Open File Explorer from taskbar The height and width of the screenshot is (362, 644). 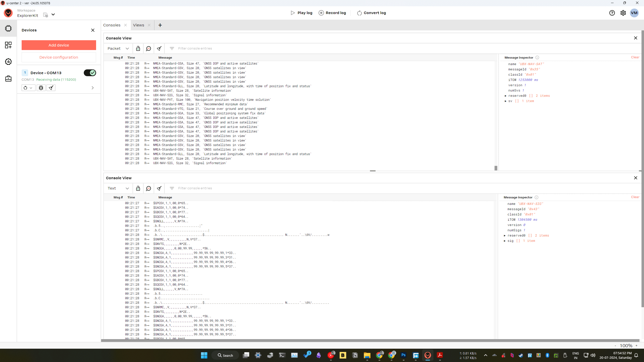point(367,355)
